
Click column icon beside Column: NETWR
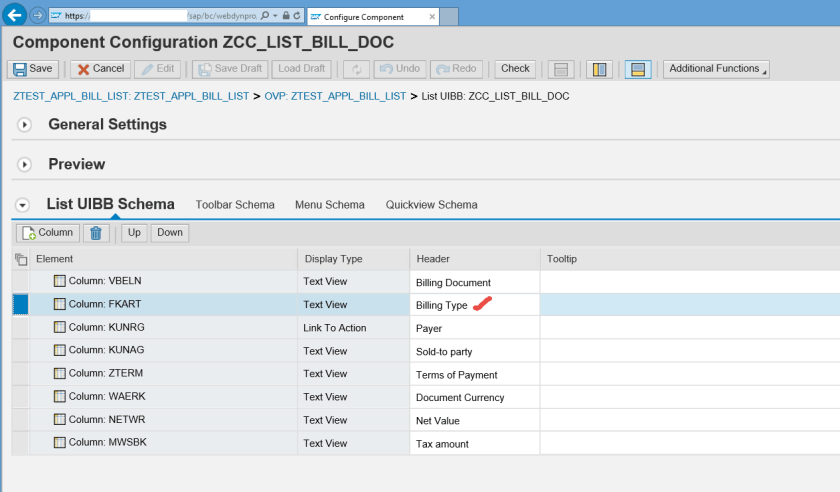(59, 419)
